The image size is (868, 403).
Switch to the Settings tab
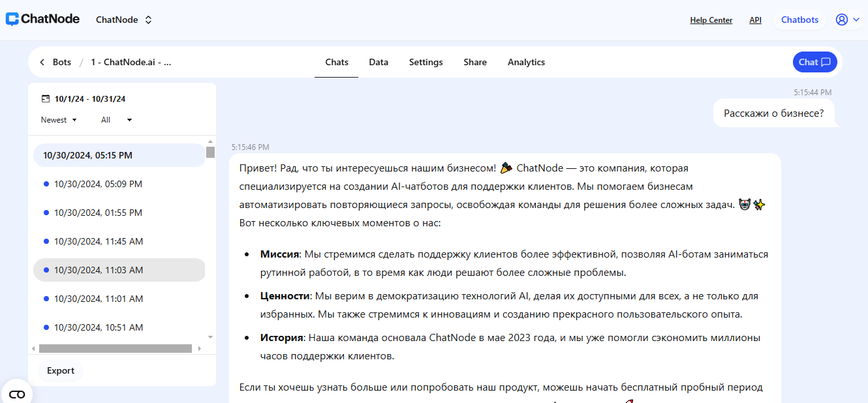coord(426,63)
